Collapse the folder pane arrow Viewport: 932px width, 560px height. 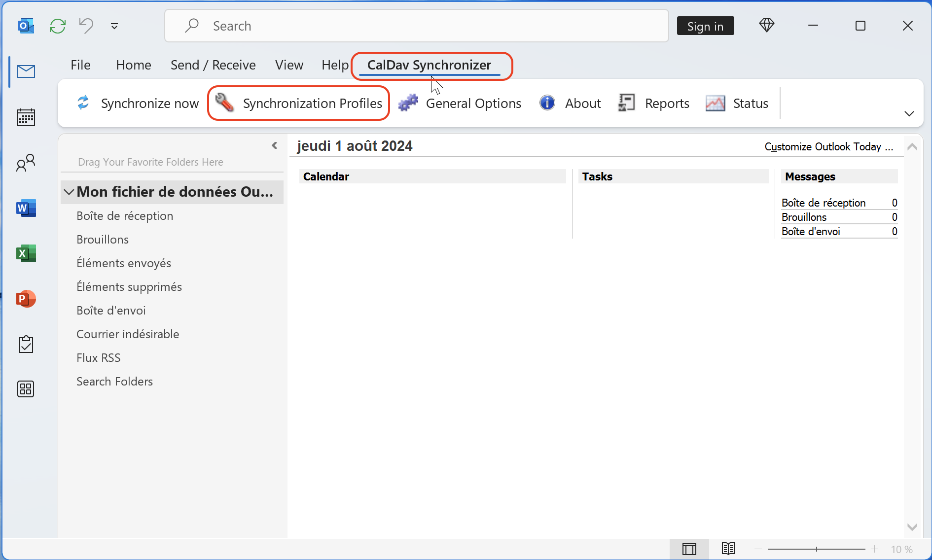[274, 145]
